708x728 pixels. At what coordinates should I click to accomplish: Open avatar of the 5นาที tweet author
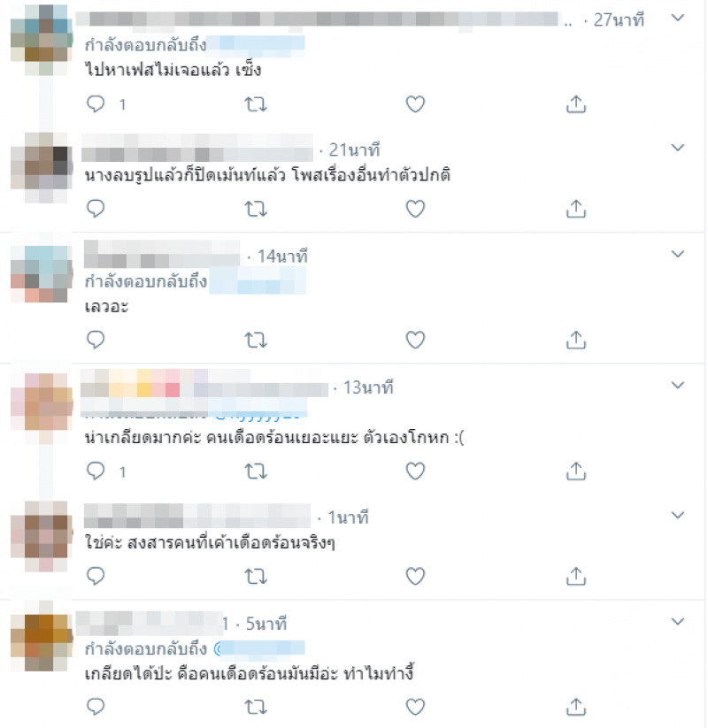[42, 636]
